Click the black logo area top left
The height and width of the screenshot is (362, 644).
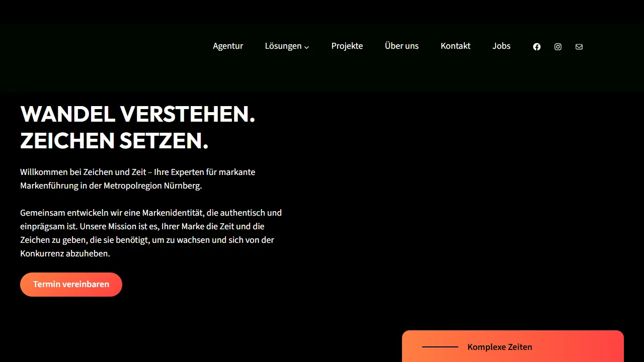60,46
